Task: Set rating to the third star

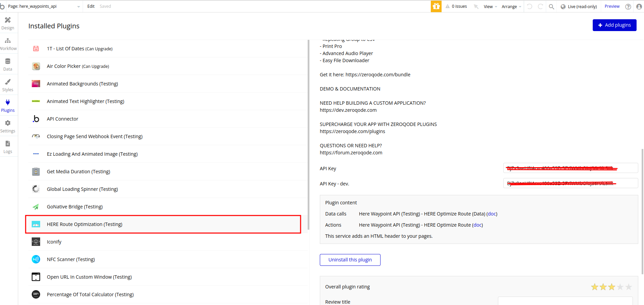Action: [x=612, y=287]
